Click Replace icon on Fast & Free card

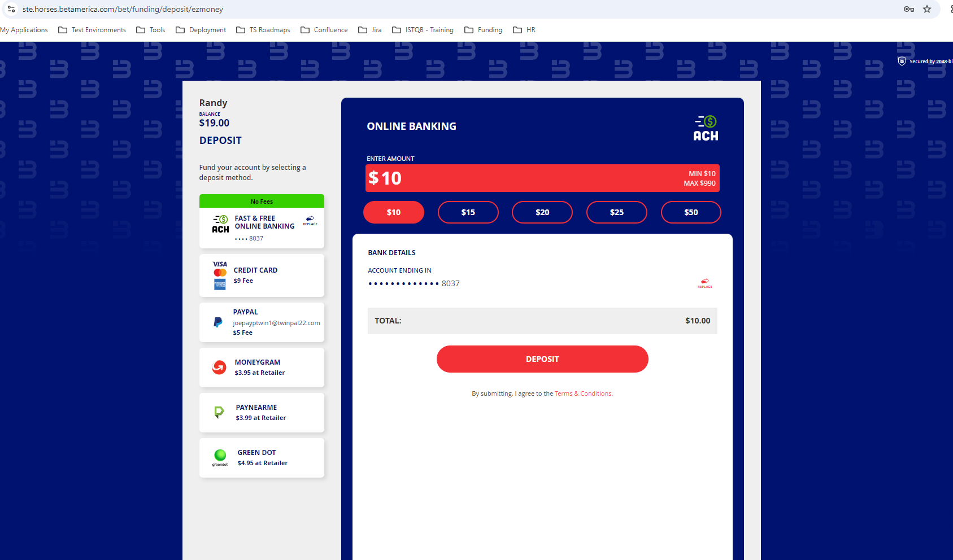coord(310,220)
